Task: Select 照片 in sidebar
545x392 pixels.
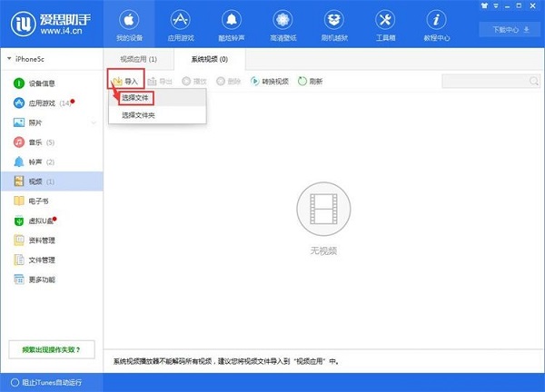Action: tap(52, 122)
